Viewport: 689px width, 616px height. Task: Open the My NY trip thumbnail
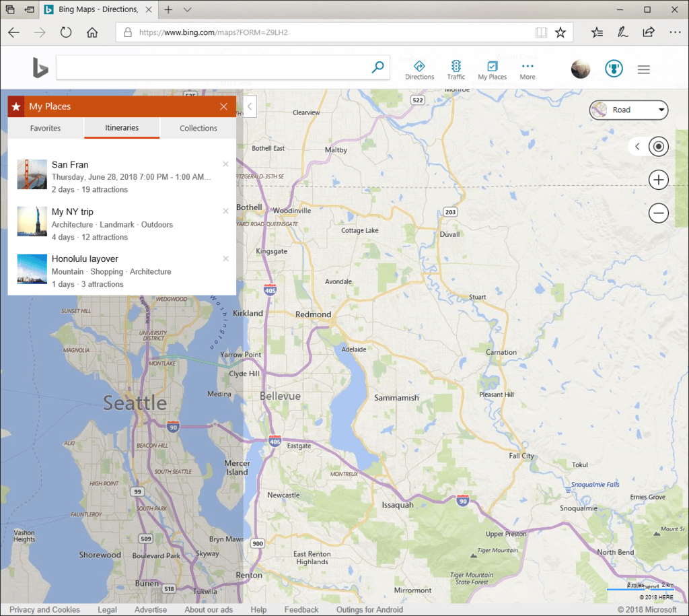coord(32,221)
